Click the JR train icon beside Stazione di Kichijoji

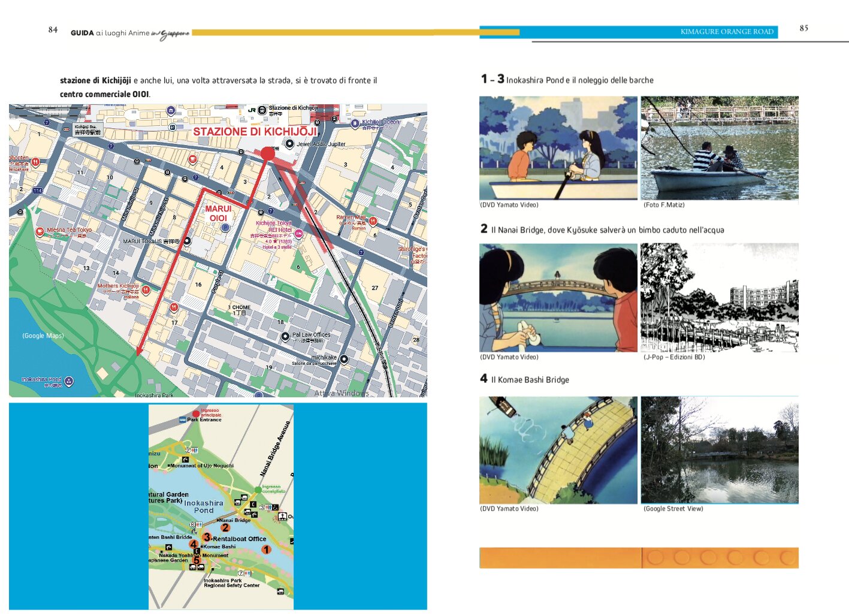pyautogui.click(x=262, y=110)
